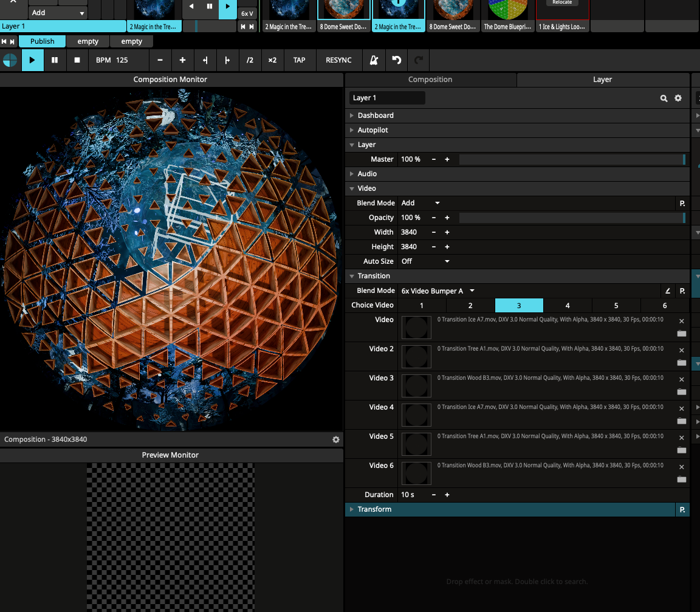Select Choice Video option 5
700x612 pixels.
(616, 306)
